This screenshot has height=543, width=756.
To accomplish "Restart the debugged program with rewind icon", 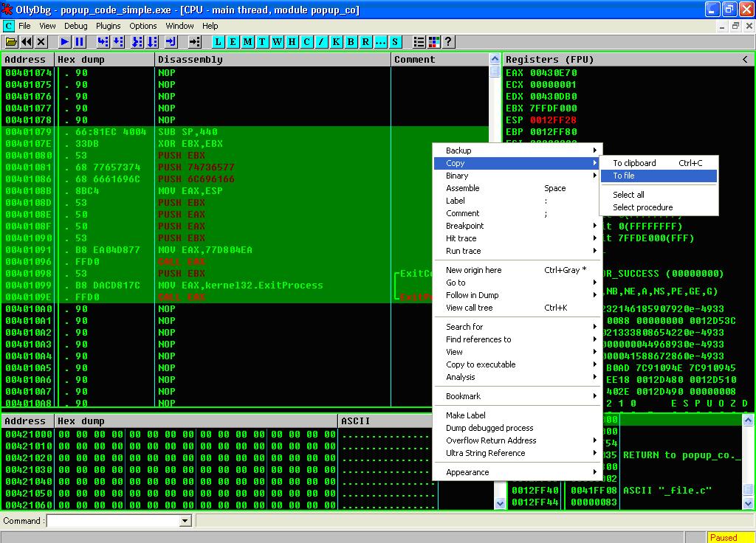I will [x=27, y=42].
